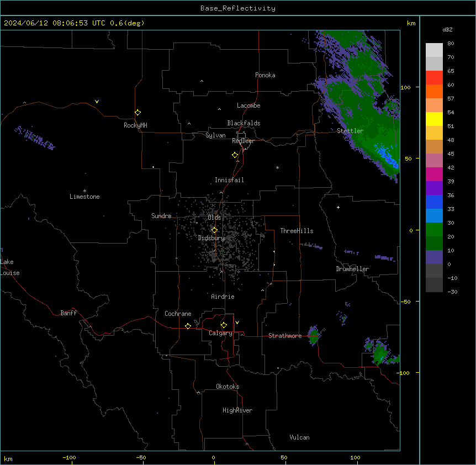Image resolution: width=476 pixels, height=465 pixels.
Task: Click the Ponoka label
Action: point(265,75)
